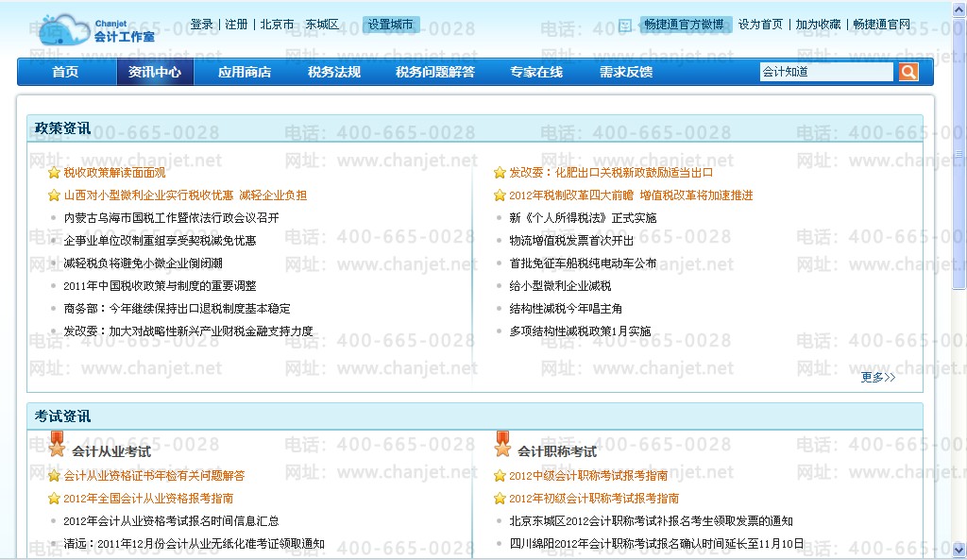The image size is (967, 560).
Task: Open the 畅捷通官方微博 link
Action: [684, 25]
